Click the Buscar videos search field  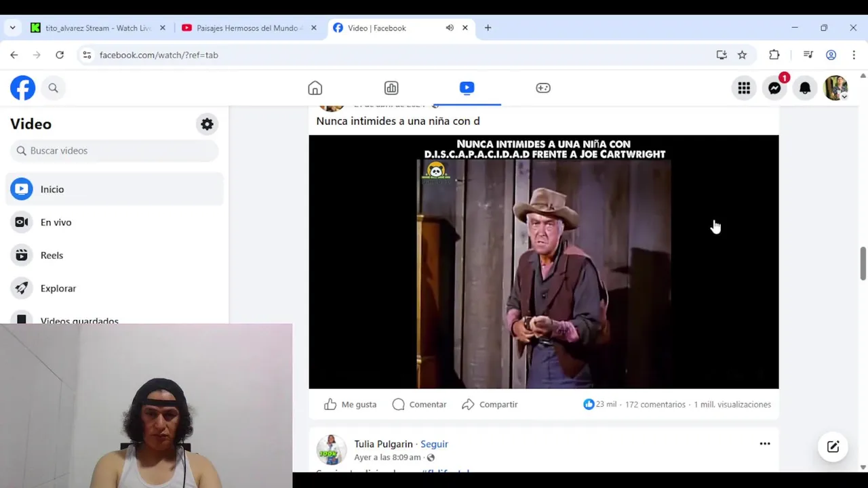[x=115, y=150]
